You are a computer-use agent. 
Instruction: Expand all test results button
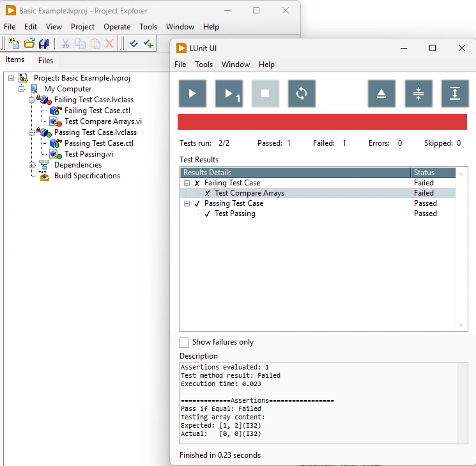(x=455, y=93)
